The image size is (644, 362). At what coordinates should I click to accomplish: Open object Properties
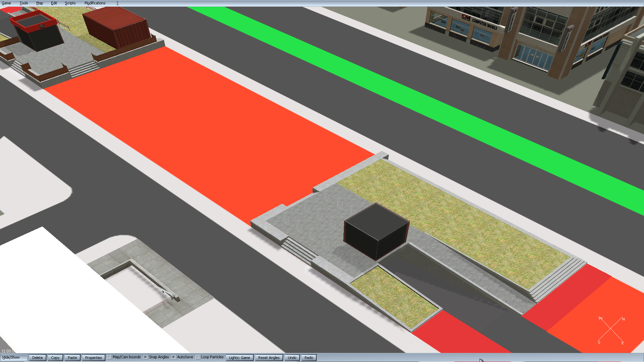click(x=93, y=358)
